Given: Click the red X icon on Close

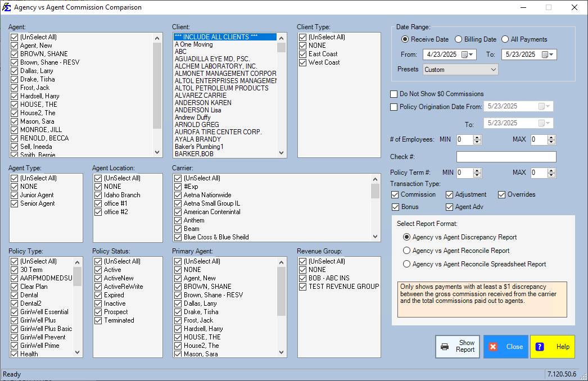Looking at the screenshot, I should coord(494,347).
